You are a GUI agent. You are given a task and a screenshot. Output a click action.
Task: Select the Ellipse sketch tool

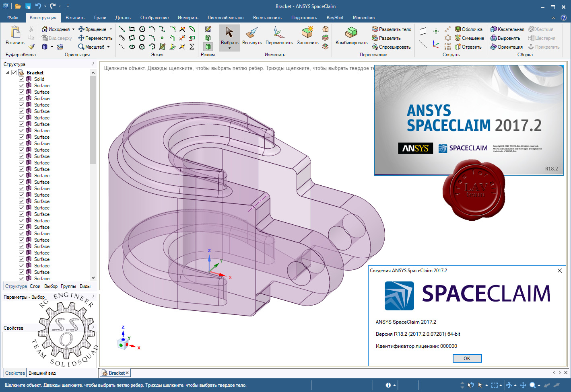coord(132,47)
